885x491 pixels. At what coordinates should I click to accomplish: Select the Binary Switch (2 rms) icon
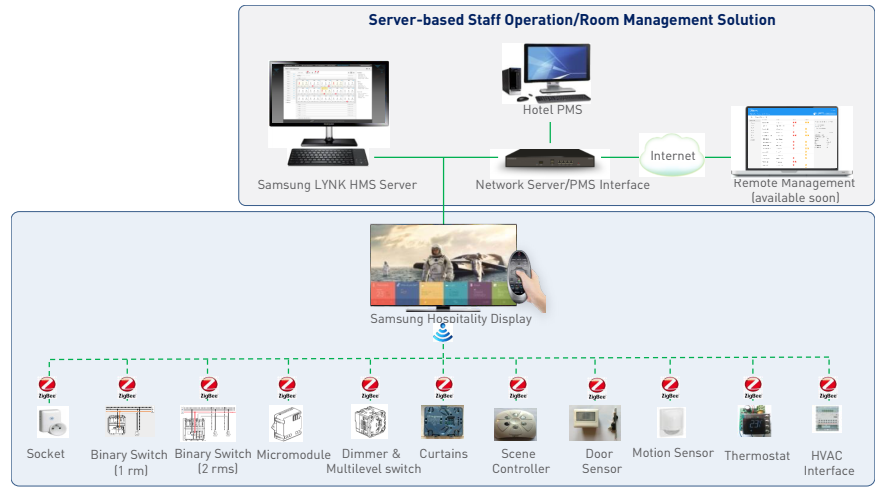207,423
